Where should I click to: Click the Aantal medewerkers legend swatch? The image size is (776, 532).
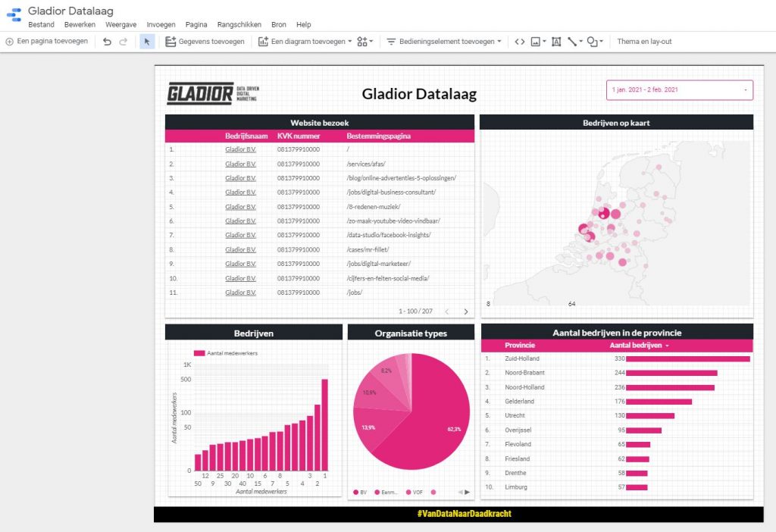199,353
